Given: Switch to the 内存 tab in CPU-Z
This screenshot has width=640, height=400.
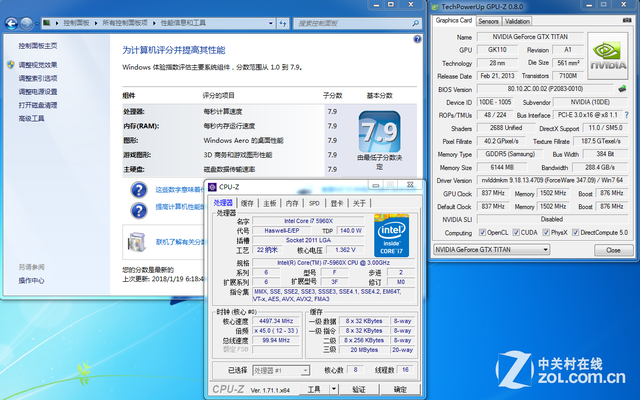Looking at the screenshot, I should [x=292, y=203].
